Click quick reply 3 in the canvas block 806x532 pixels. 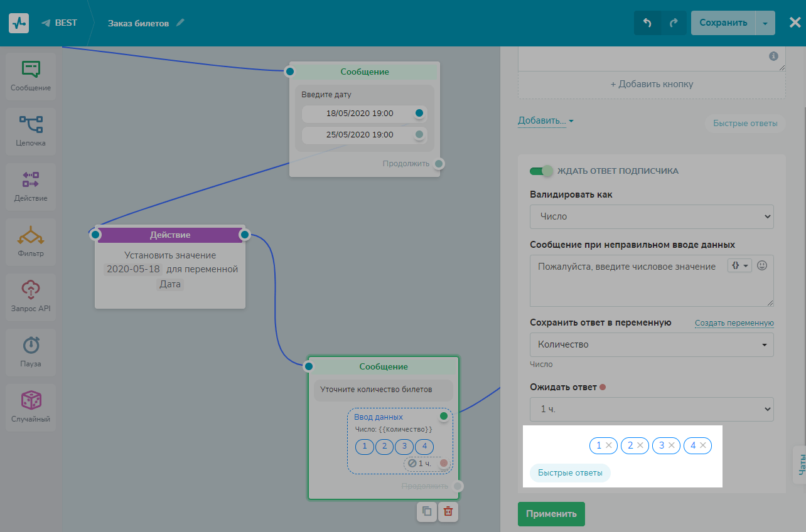(x=404, y=447)
